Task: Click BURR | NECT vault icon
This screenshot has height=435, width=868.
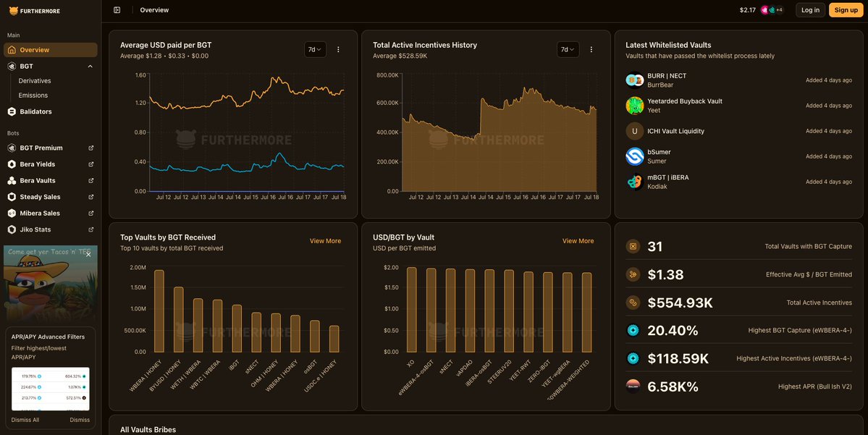Action: [x=634, y=80]
